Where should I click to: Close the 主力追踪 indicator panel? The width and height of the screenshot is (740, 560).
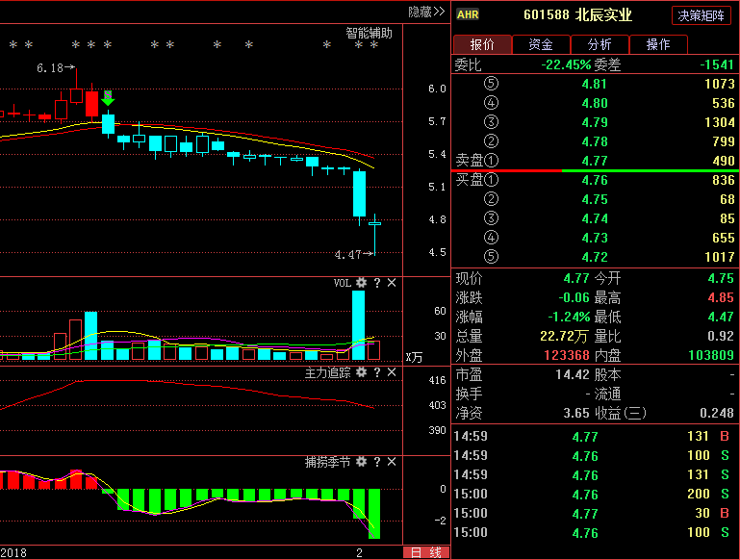tap(392, 372)
